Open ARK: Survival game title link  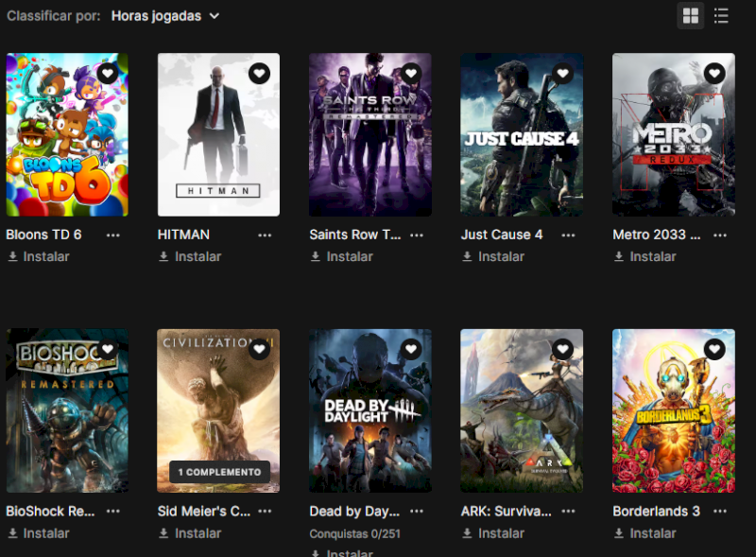[x=506, y=511]
